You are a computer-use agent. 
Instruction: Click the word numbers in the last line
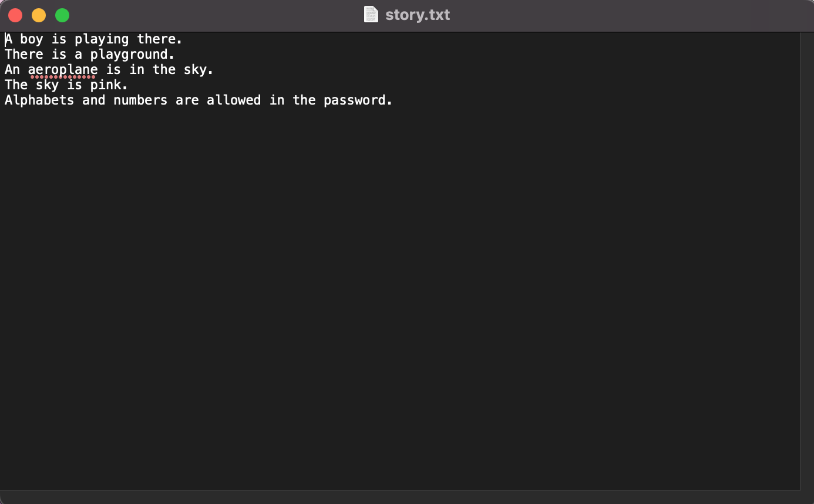pyautogui.click(x=140, y=100)
